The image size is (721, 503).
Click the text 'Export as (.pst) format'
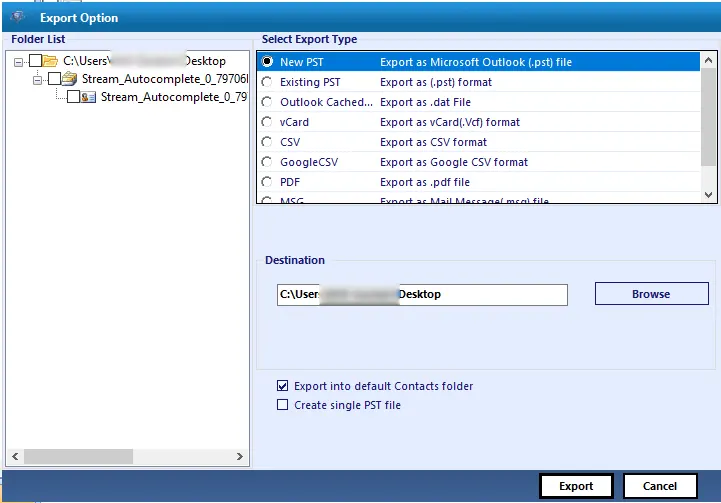[436, 82]
